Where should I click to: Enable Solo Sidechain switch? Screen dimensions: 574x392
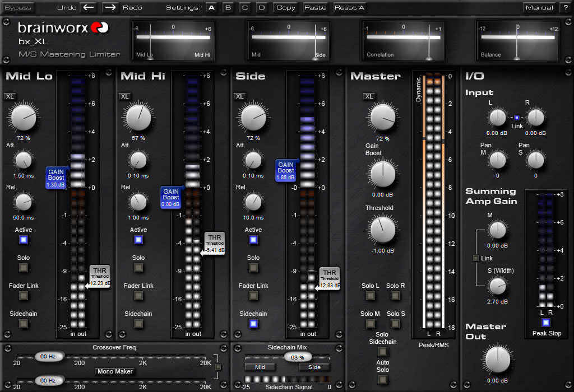click(382, 352)
